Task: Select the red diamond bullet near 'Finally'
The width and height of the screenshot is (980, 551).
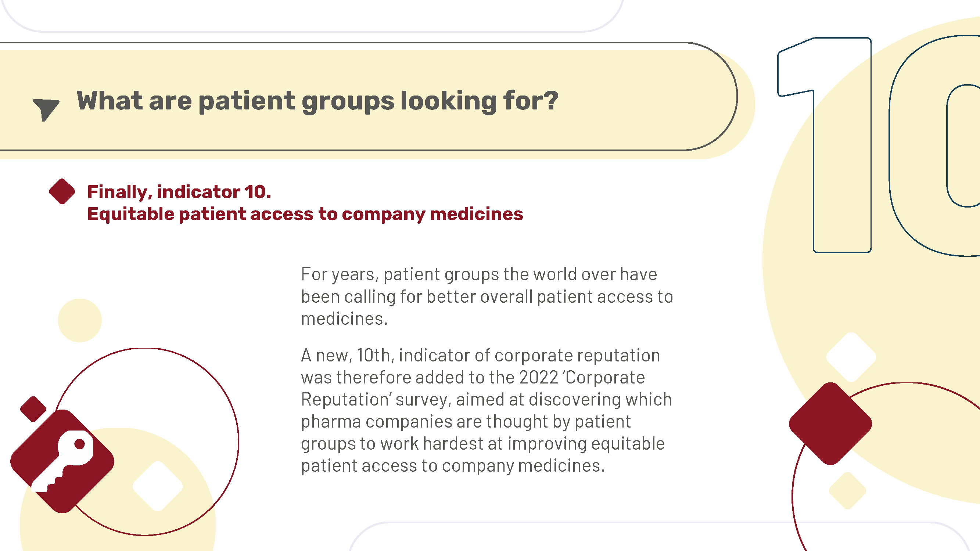Action: (x=62, y=191)
